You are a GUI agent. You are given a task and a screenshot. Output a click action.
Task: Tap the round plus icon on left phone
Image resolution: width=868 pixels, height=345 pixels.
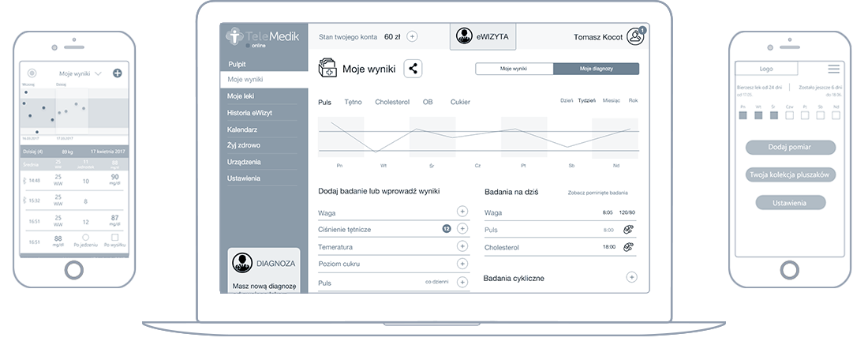coord(118,73)
